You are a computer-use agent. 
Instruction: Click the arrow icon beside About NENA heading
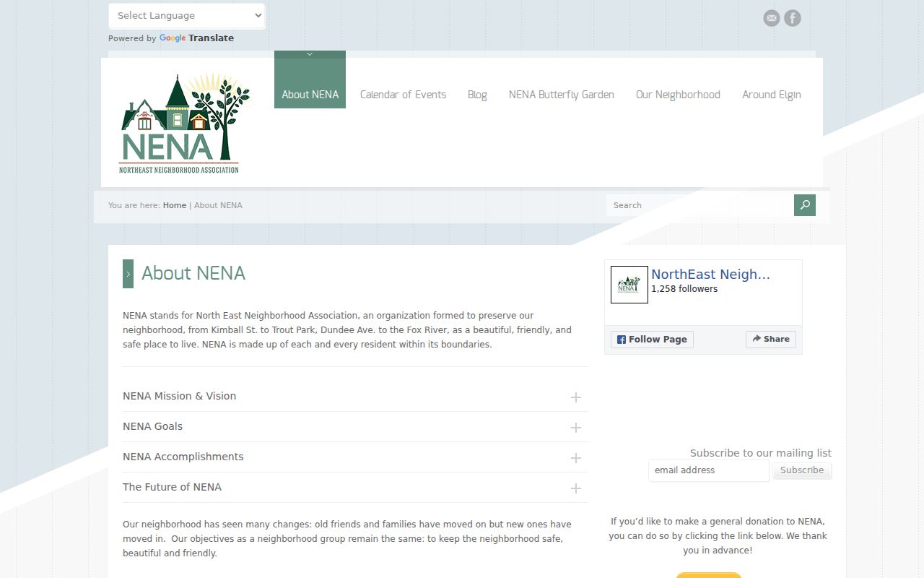(x=128, y=274)
